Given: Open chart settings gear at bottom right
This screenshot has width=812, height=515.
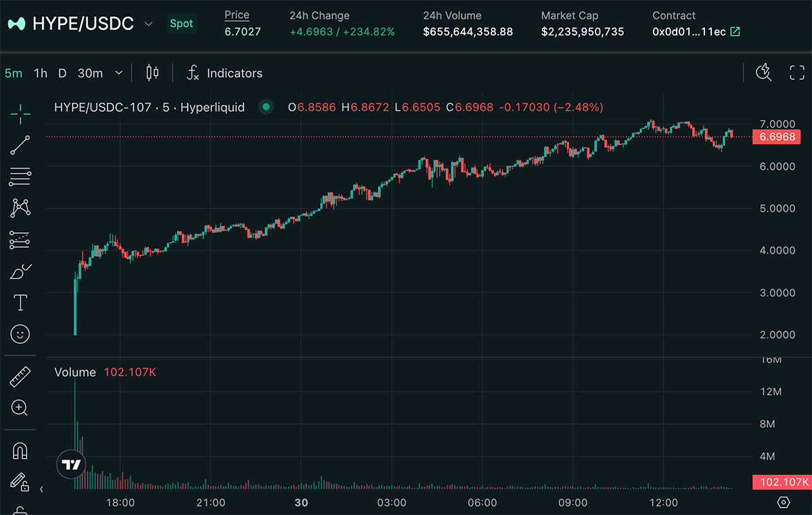Looking at the screenshot, I should (784, 502).
